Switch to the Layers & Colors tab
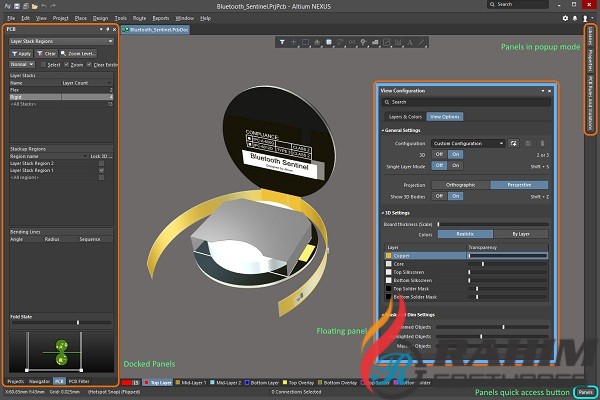The height and width of the screenshot is (400, 600). [x=405, y=117]
